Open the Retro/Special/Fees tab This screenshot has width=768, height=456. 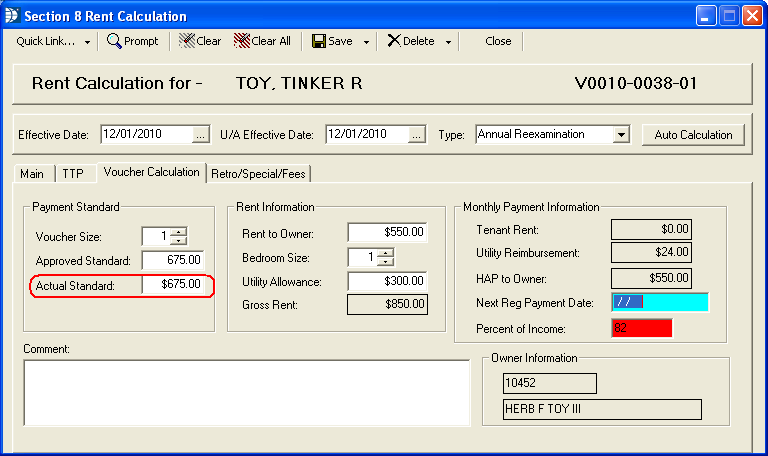258,174
